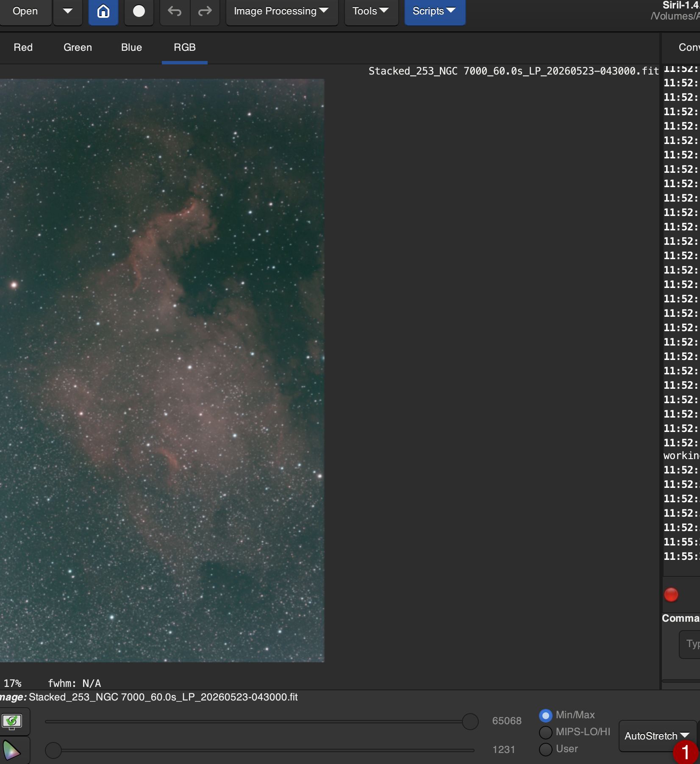This screenshot has height=764, width=700.
Task: Undo the last operation
Action: tap(175, 11)
